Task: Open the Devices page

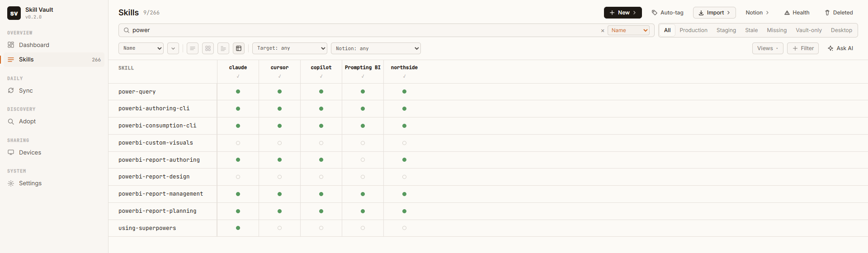Action: (x=54, y=152)
